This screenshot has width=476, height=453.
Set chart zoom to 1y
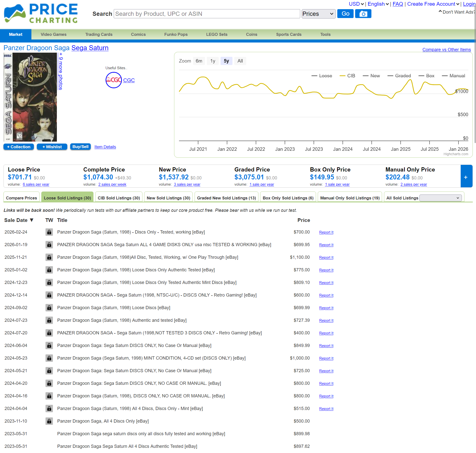pos(213,61)
